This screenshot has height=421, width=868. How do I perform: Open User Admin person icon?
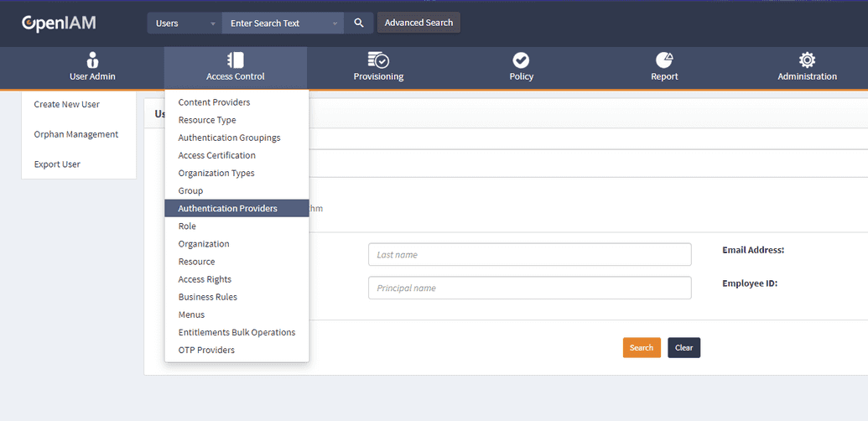[92, 60]
